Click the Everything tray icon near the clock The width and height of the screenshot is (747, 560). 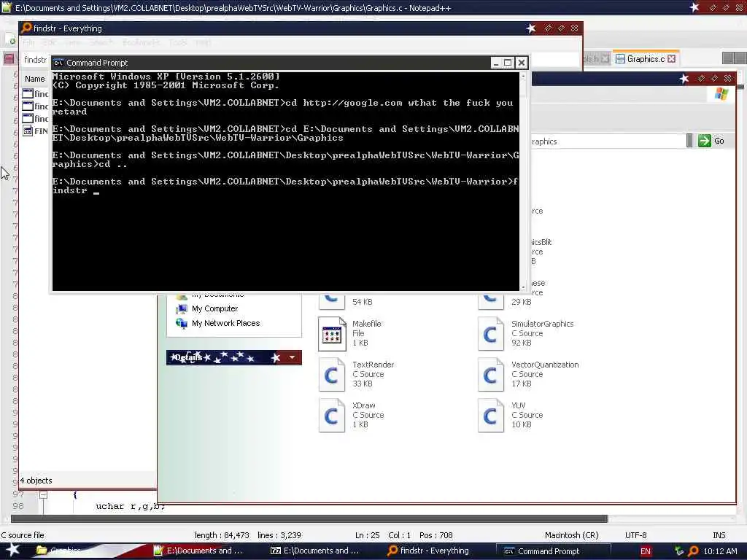point(694,551)
